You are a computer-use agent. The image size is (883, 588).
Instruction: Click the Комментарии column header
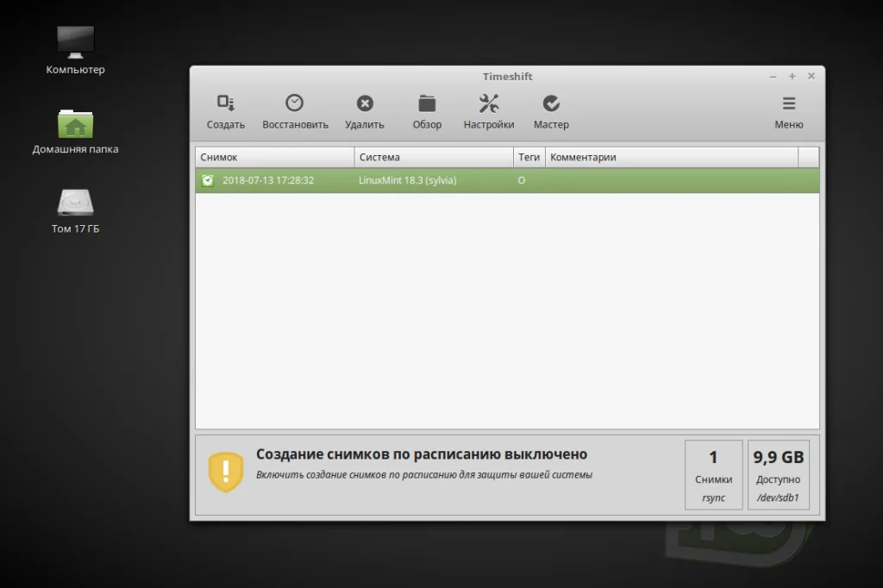click(x=671, y=157)
